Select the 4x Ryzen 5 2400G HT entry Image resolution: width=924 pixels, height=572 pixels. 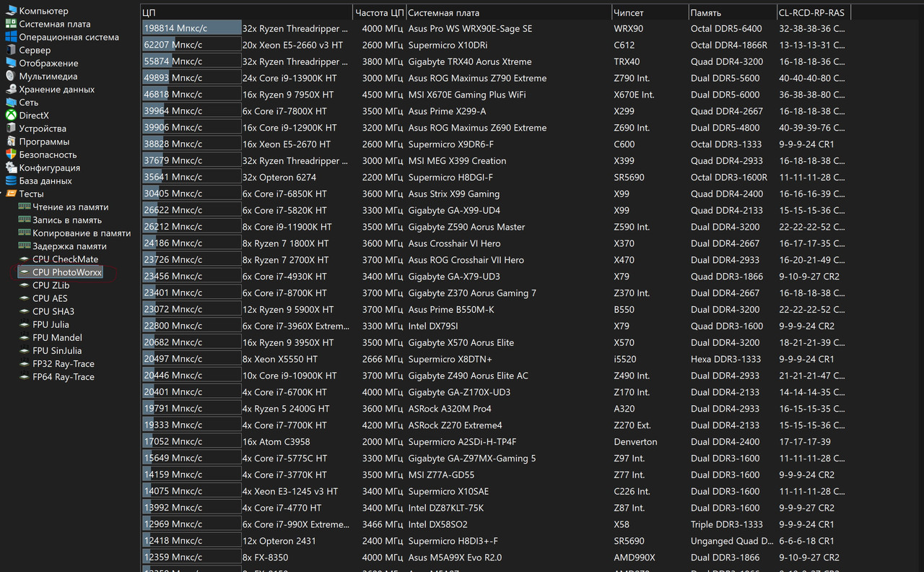tap(286, 409)
